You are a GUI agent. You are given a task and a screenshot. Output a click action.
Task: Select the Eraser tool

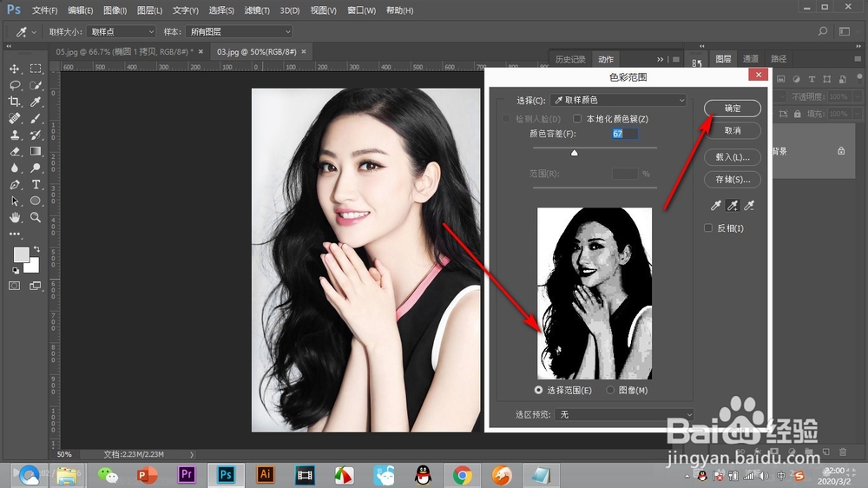coord(15,151)
